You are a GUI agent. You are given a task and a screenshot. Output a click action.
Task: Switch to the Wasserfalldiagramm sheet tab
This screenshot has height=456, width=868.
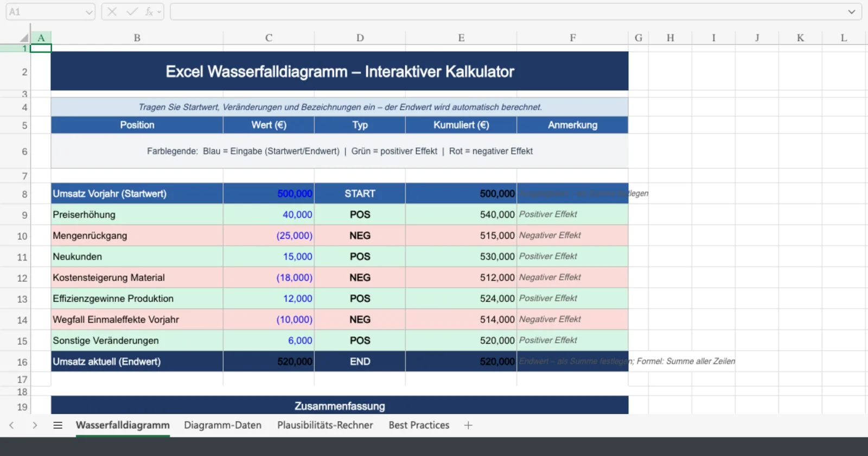(123, 425)
